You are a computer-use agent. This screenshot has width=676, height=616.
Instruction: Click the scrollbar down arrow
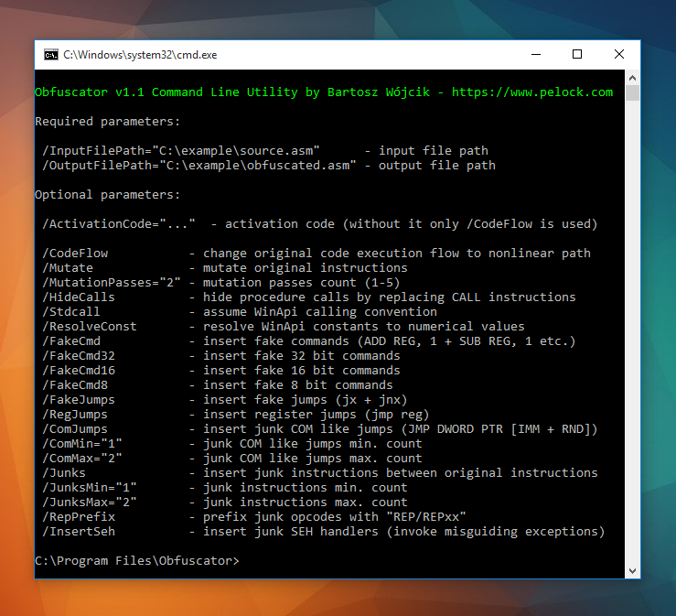pyautogui.click(x=632, y=571)
